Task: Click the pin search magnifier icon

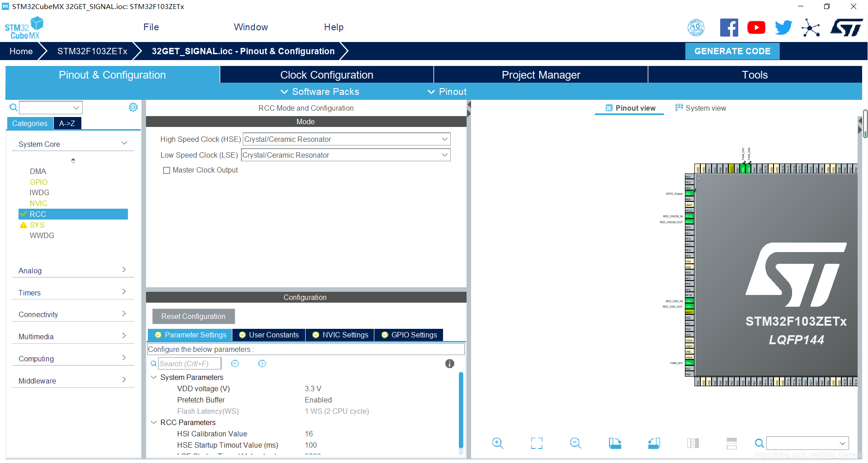Action: point(759,443)
